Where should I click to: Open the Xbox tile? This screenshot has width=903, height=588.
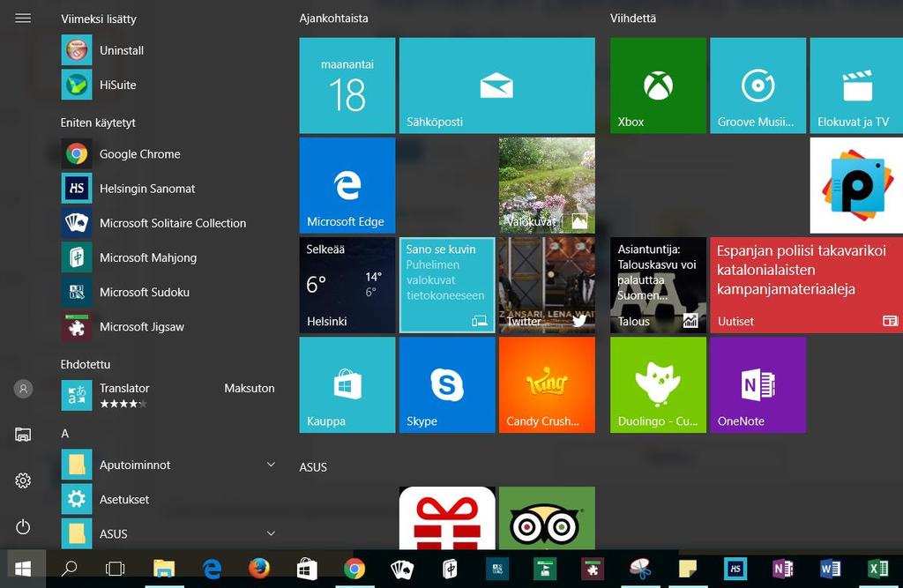658,86
